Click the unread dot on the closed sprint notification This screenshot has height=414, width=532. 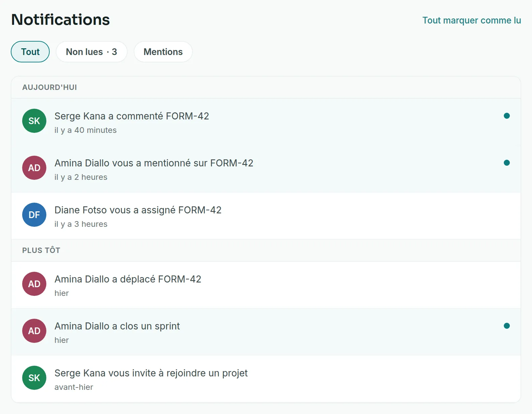click(x=507, y=326)
